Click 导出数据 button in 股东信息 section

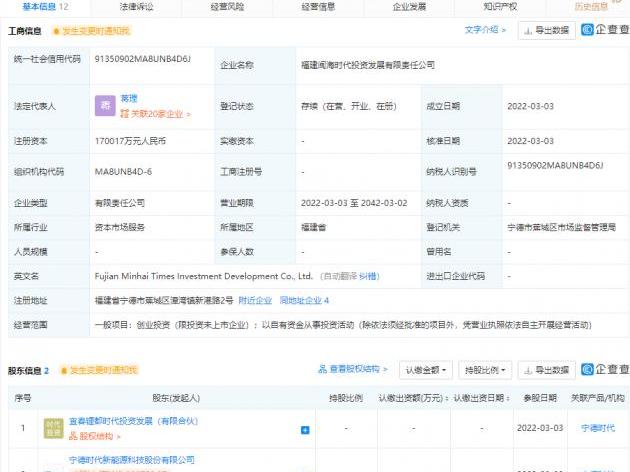click(546, 370)
